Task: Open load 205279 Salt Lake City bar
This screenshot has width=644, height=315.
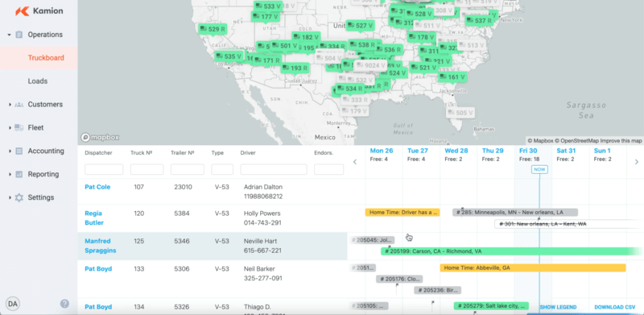Action: pos(491,306)
